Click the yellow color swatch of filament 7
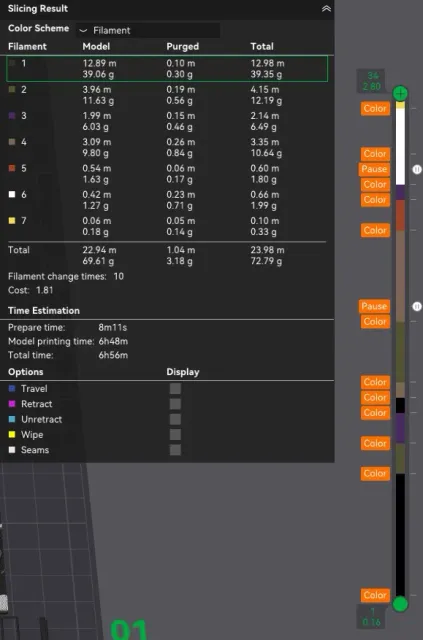The image size is (423, 640). (x=12, y=220)
